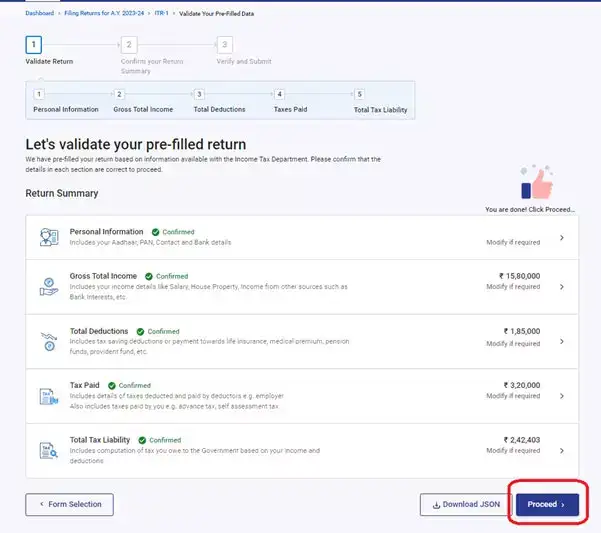Open the Total Tax Liability chevron
Image resolution: width=601 pixels, height=533 pixels.
pos(562,451)
